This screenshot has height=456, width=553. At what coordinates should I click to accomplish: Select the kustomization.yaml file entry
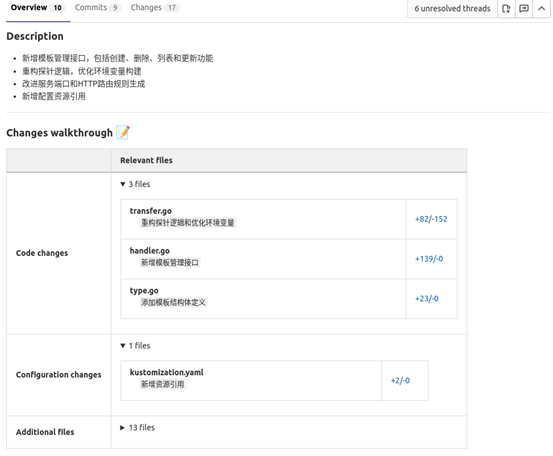(x=166, y=372)
